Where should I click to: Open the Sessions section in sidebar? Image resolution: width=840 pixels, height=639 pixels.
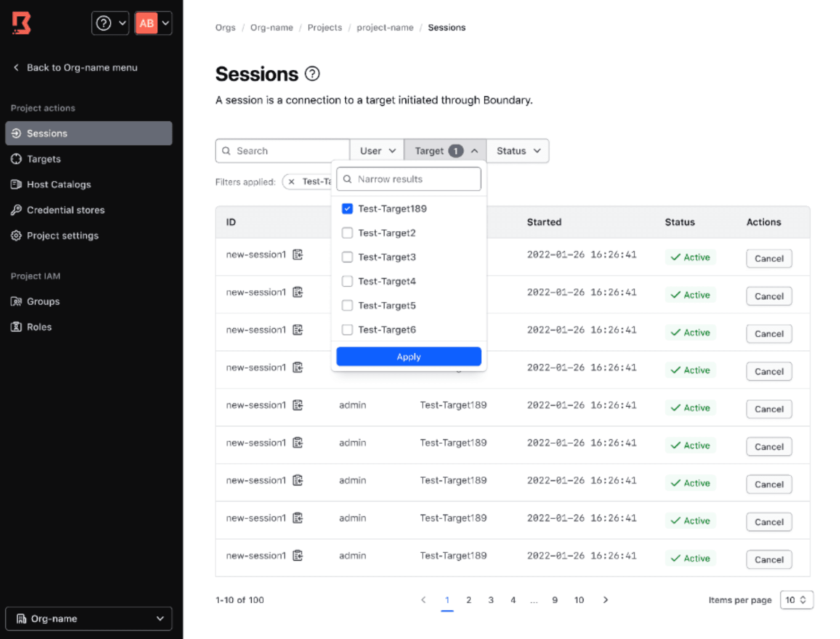pos(47,133)
